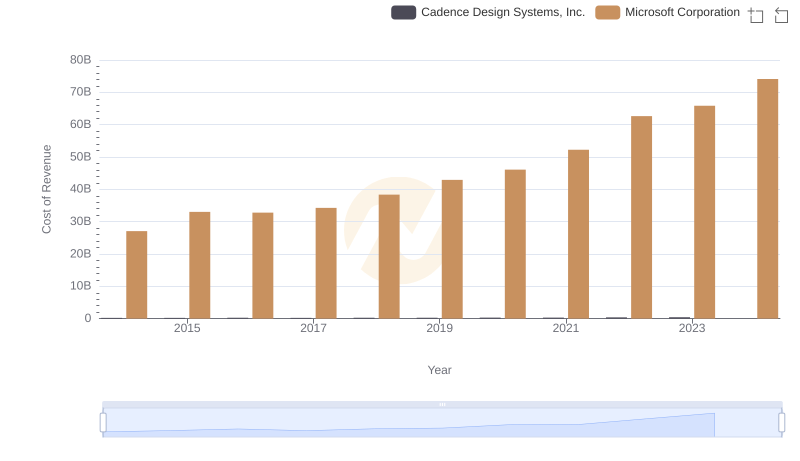Select Microsoft bar for 2014
Viewport: 800px width, 461px height.
point(137,275)
